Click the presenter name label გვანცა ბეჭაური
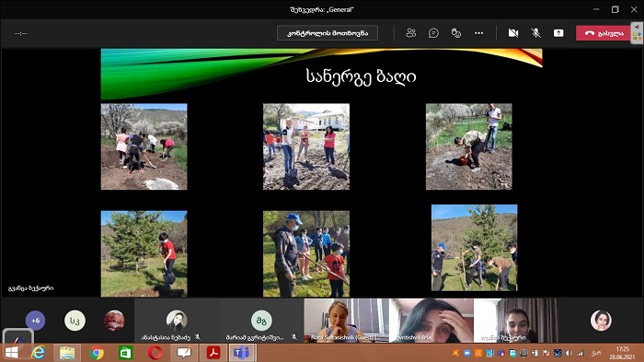Image resolution: width=644 pixels, height=362 pixels. 30,288
